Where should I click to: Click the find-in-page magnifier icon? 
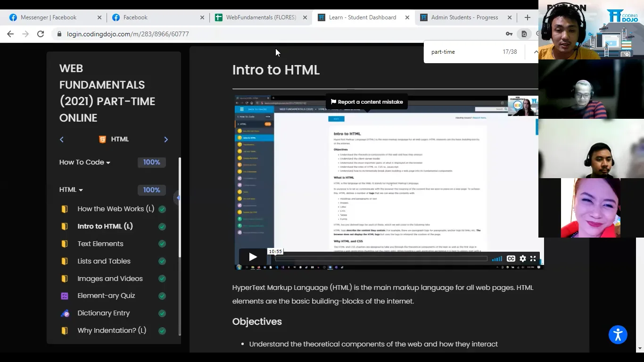pos(524,34)
